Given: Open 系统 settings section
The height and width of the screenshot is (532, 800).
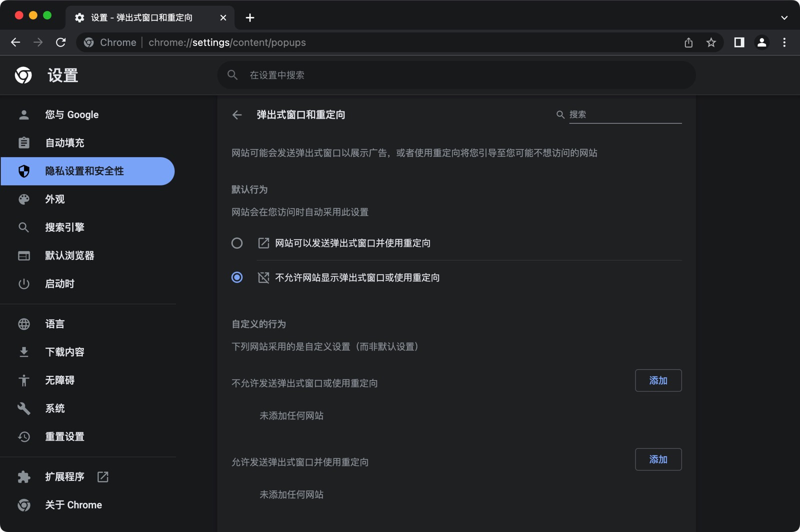Looking at the screenshot, I should pyautogui.click(x=88, y=408).
